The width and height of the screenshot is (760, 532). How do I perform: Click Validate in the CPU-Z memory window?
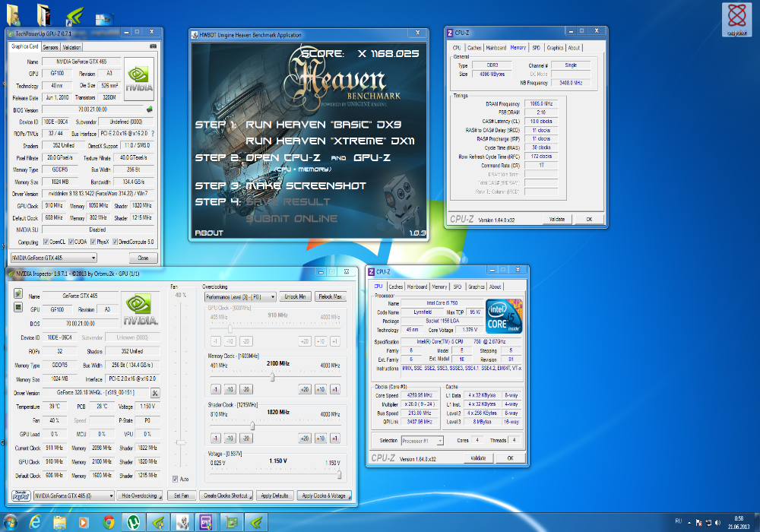(x=557, y=219)
